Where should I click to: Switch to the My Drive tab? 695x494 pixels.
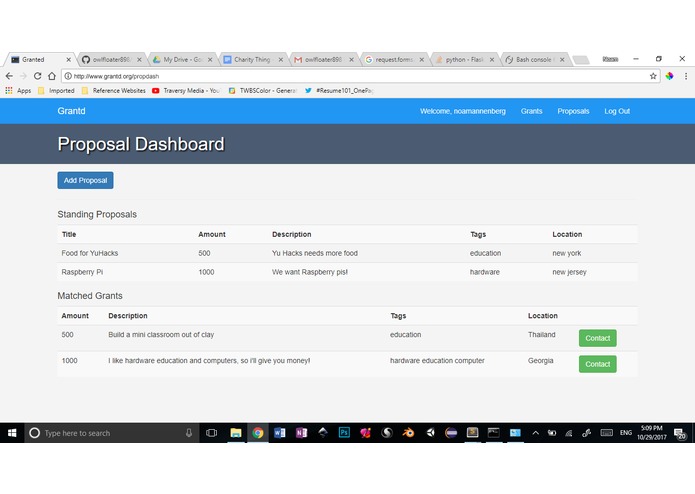pos(182,59)
